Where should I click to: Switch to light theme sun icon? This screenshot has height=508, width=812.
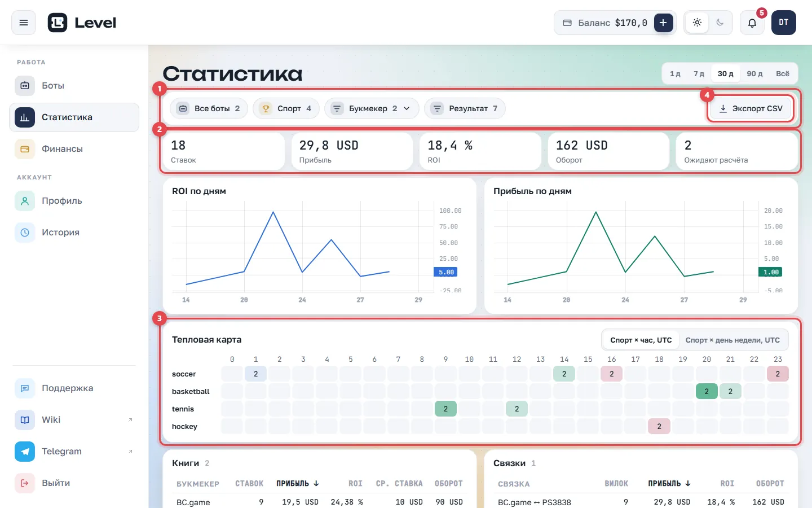(697, 23)
